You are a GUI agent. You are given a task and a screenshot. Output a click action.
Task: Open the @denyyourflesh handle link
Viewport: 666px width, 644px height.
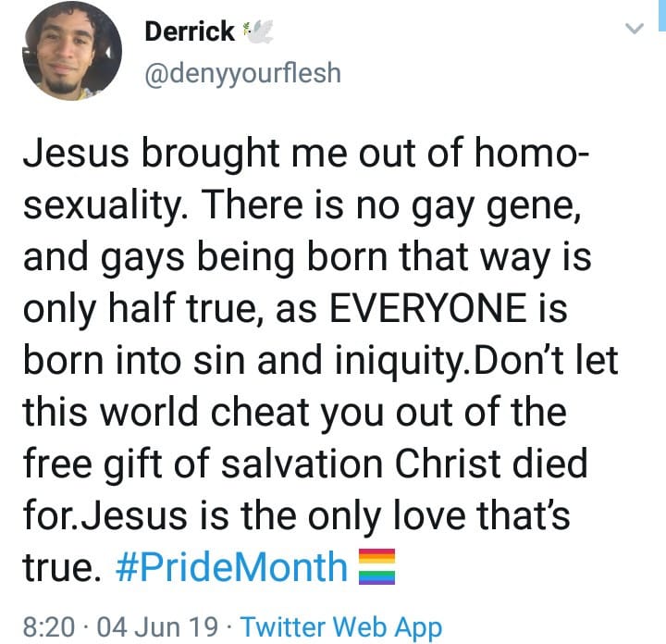pyautogui.click(x=242, y=72)
